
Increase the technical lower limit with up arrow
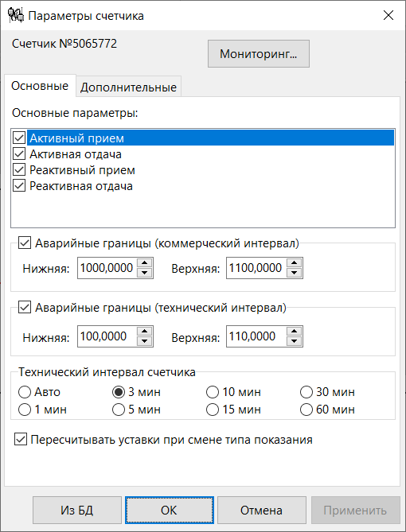pos(145,332)
